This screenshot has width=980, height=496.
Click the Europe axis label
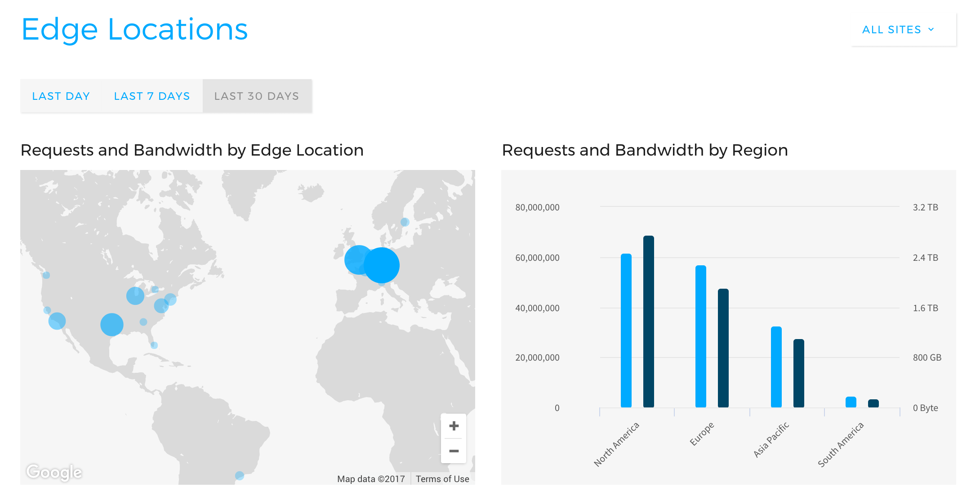[702, 434]
